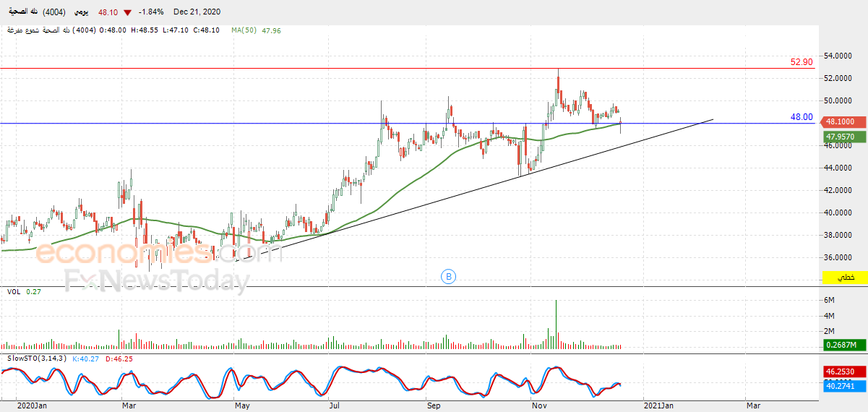Screen dimensions: 868x412
Task: Select the red 46.2530 stochastic D tag
Action: 844,372
